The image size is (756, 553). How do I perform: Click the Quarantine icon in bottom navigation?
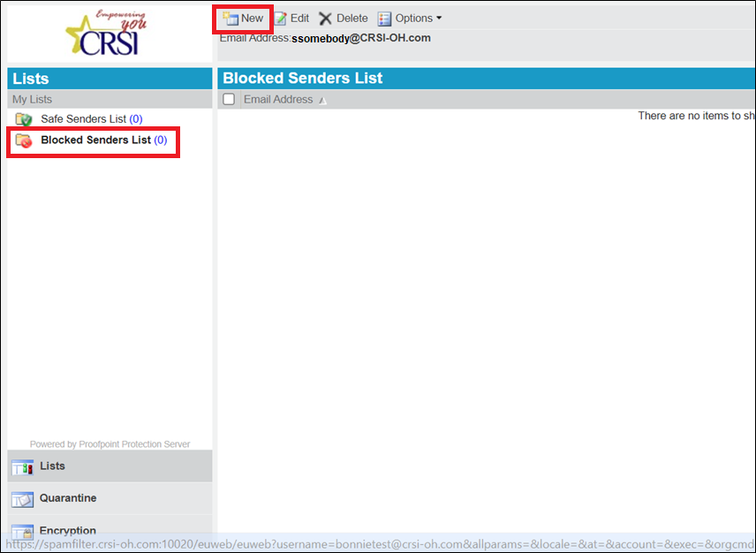click(22, 499)
